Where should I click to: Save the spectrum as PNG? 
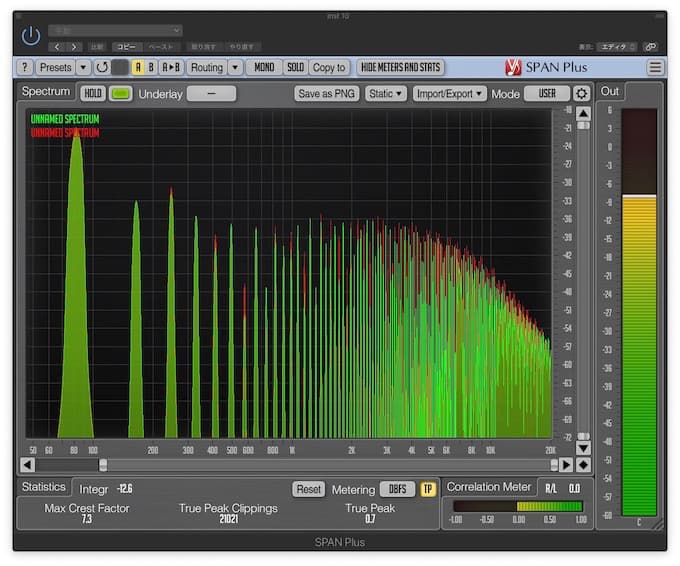pyautogui.click(x=327, y=93)
